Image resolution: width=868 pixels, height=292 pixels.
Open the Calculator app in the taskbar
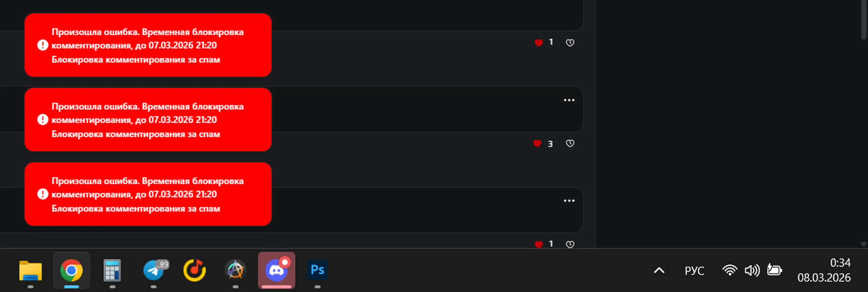pos(112,270)
